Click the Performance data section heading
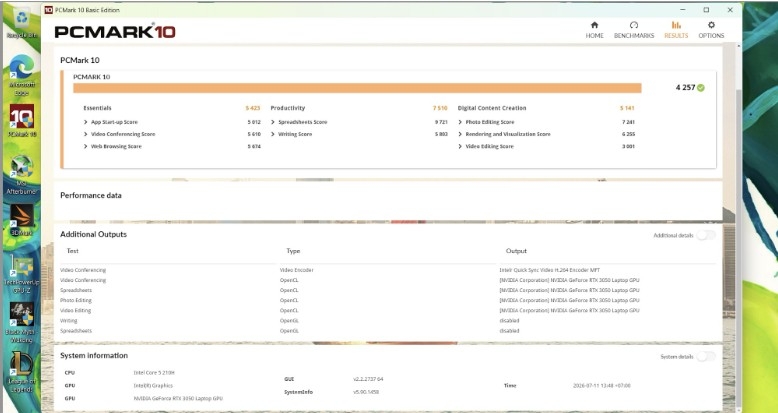Screen dimensions: 778x413 tap(91, 196)
